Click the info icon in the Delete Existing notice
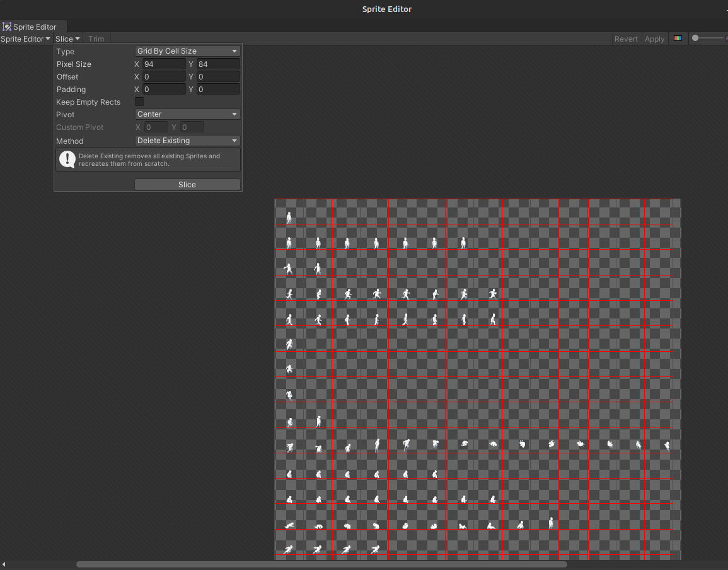 tap(67, 160)
